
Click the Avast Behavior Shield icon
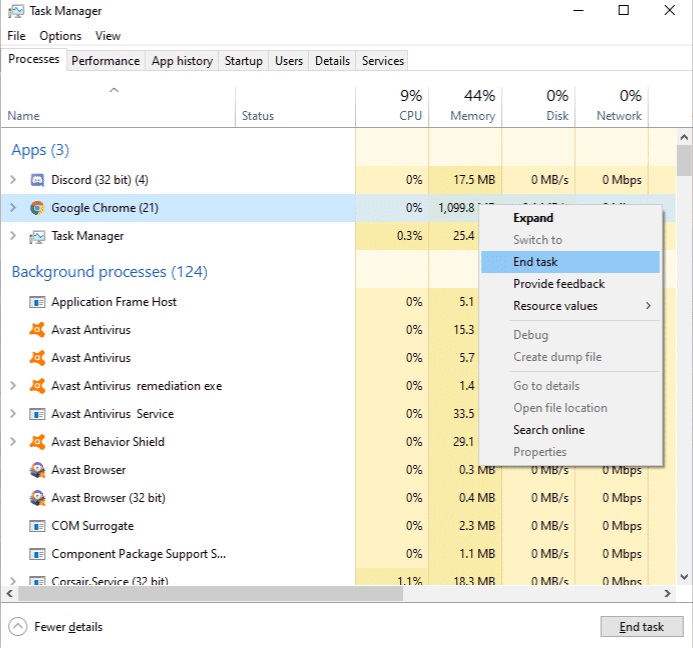click(x=37, y=442)
